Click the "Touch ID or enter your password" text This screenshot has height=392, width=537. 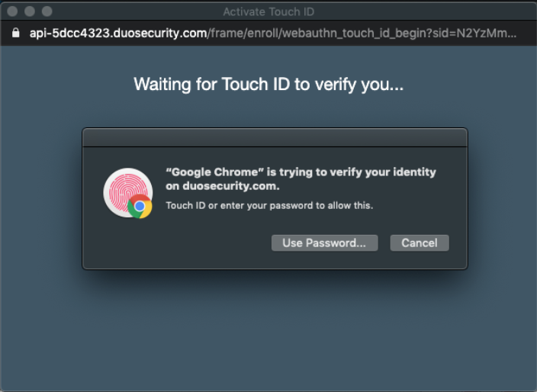tap(269, 205)
